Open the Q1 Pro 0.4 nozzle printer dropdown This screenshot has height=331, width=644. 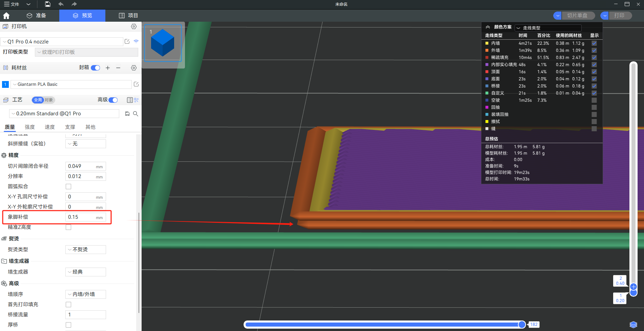[62, 42]
